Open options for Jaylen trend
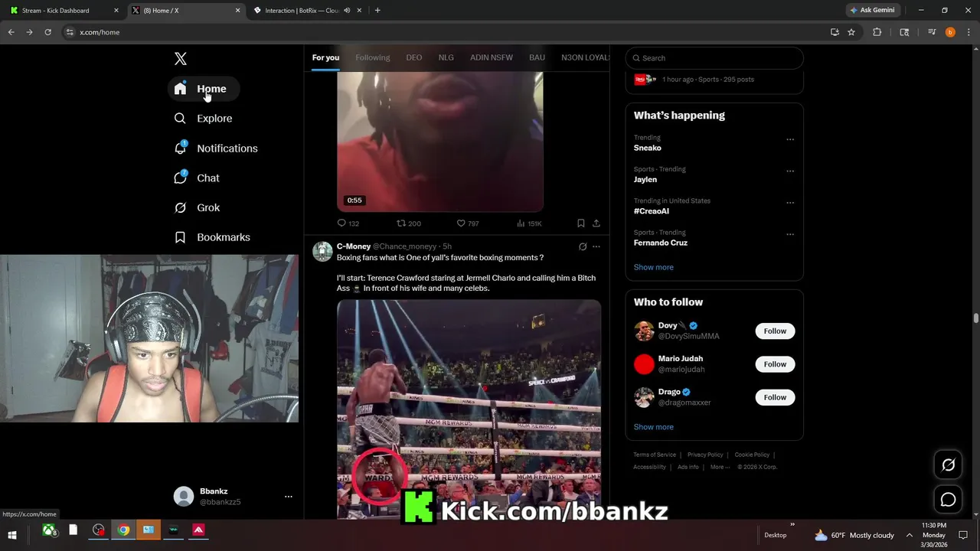The height and width of the screenshot is (551, 980). [790, 171]
